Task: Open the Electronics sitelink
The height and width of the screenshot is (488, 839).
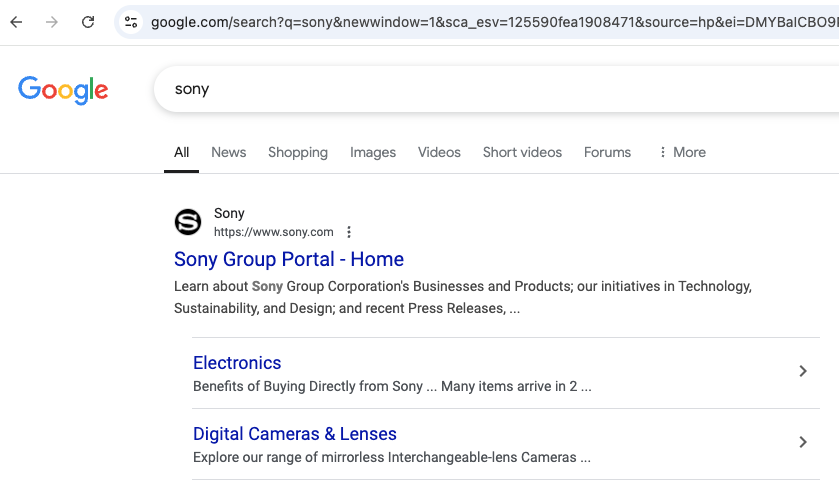Action: click(x=237, y=363)
